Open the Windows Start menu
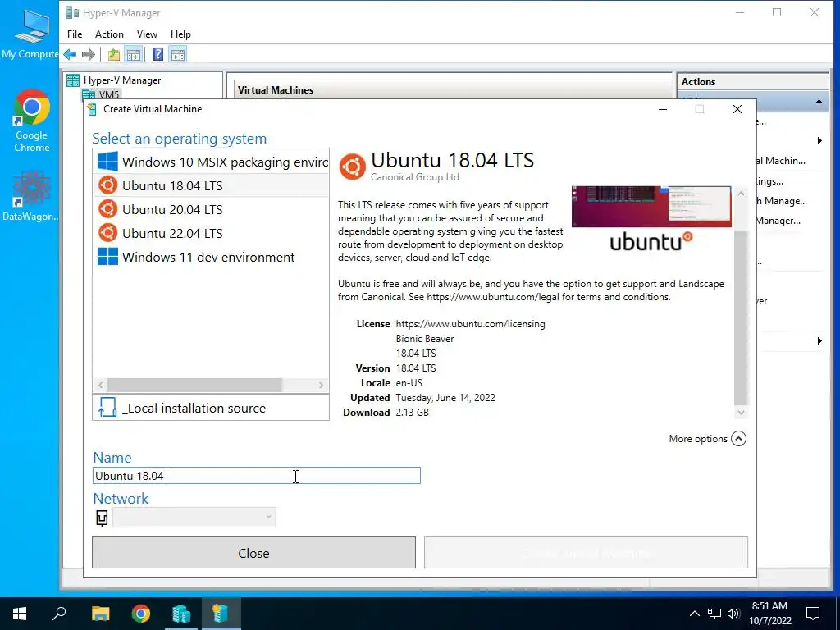Viewport: 840px width, 630px height. 20,614
